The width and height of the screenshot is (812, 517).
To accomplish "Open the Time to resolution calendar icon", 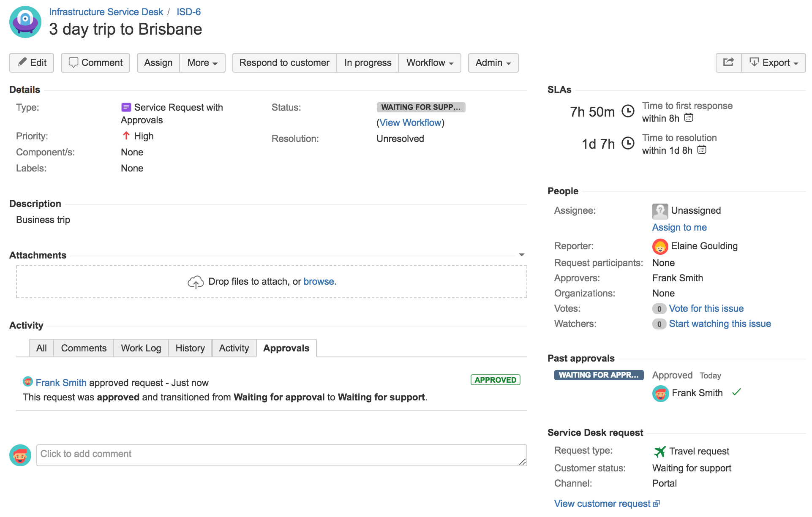I will point(702,150).
